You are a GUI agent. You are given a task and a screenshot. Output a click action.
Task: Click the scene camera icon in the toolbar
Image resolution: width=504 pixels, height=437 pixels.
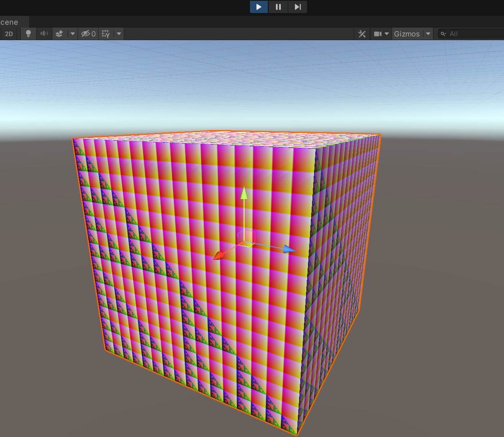click(379, 34)
